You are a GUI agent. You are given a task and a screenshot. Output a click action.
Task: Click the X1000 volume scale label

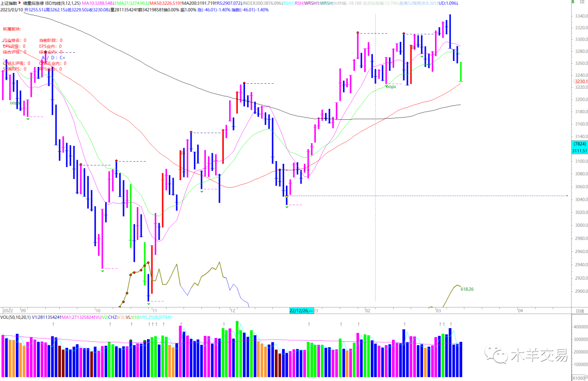[579, 378]
